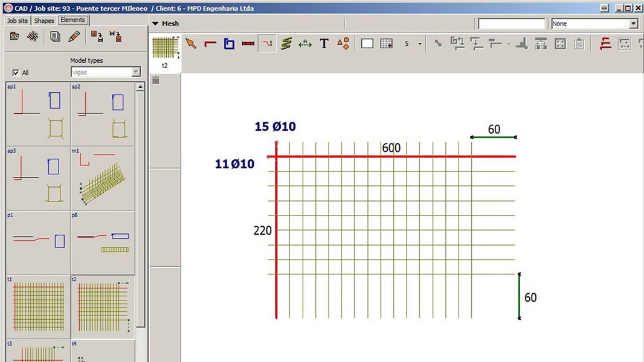Expand the dropdown arrow beside 5
Viewport: 644px width, 362px height.
[420, 44]
